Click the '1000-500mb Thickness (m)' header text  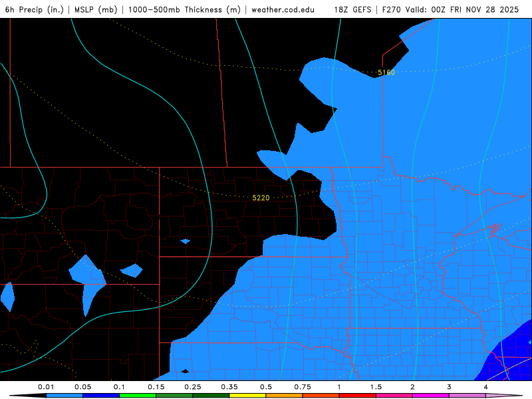[184, 9]
